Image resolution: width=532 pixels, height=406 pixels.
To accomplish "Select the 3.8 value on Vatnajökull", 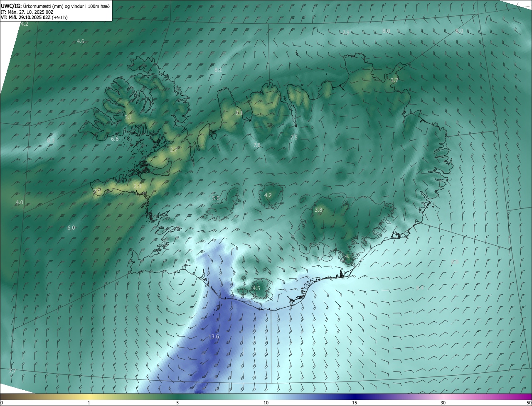I will click(318, 210).
